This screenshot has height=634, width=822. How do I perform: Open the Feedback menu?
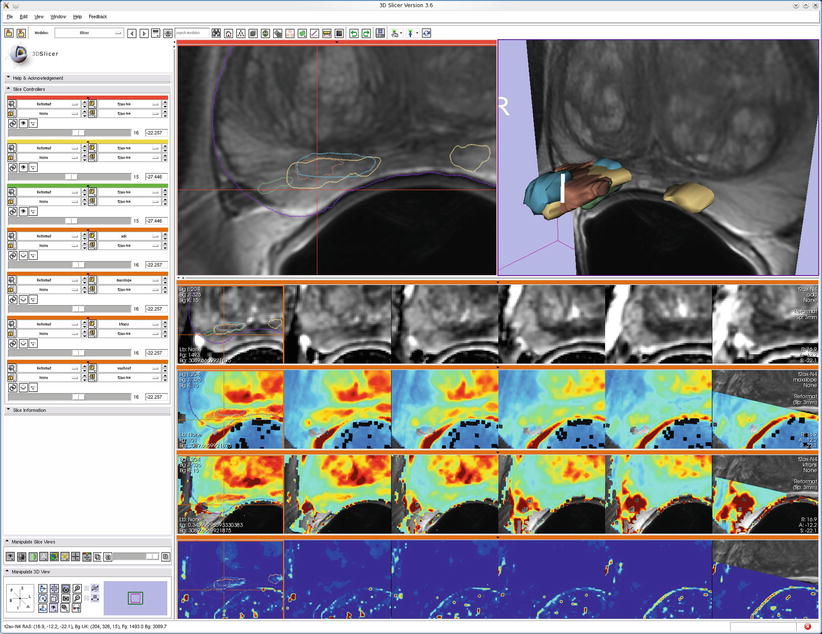(97, 17)
